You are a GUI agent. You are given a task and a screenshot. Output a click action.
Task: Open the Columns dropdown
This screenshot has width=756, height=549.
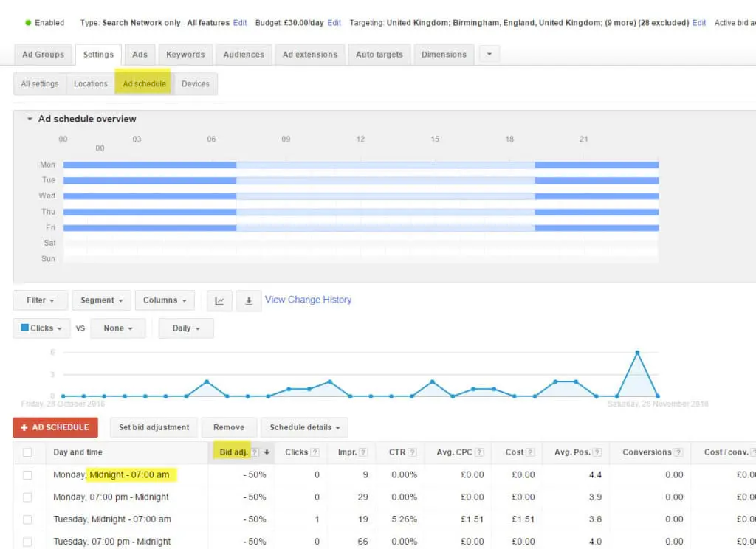[165, 300]
